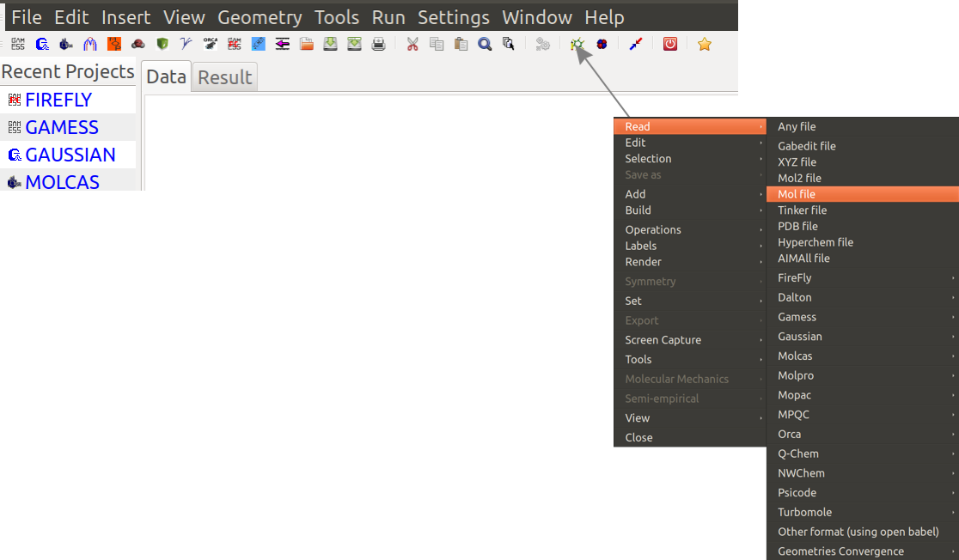This screenshot has height=560, width=959.
Task: Click the orange Mopac toolbar icon
Action: (x=114, y=44)
